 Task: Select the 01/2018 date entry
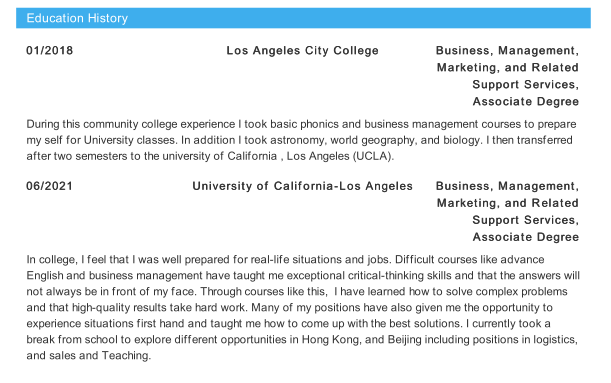point(49,51)
